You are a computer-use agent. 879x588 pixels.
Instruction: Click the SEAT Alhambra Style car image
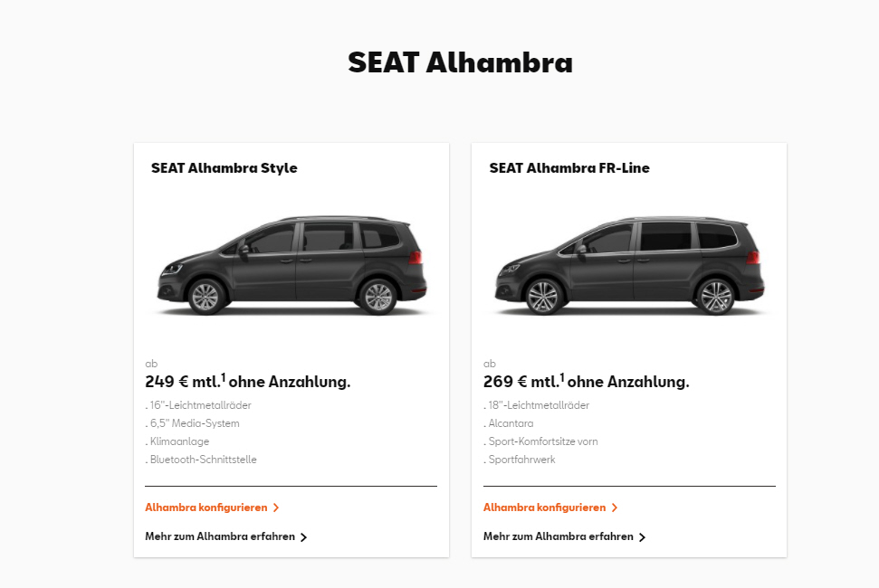(x=291, y=265)
